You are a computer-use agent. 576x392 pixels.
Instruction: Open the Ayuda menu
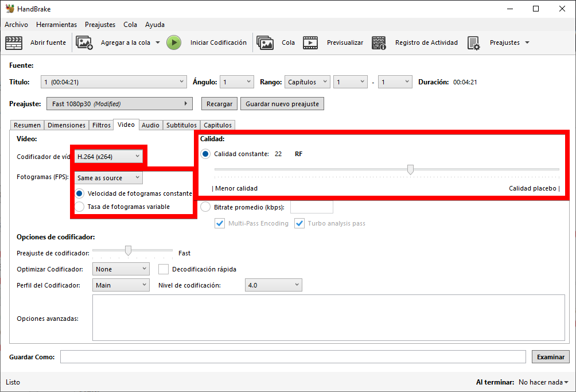[155, 25]
